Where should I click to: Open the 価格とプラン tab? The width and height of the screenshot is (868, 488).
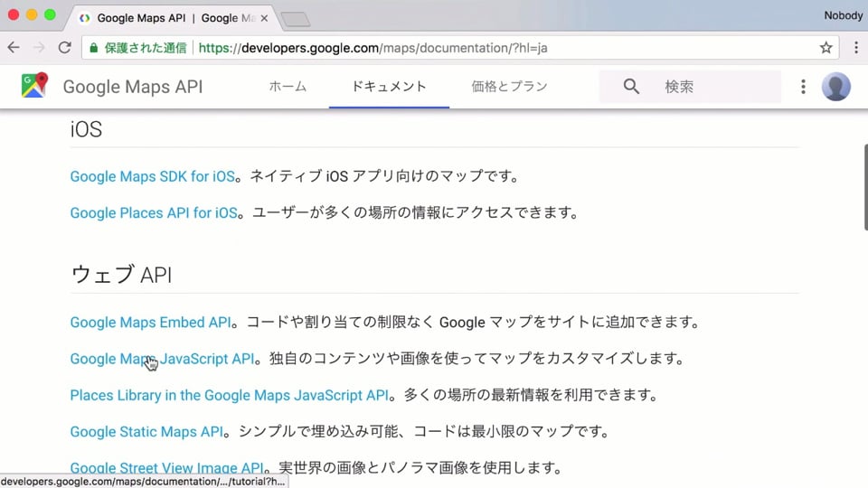point(509,87)
